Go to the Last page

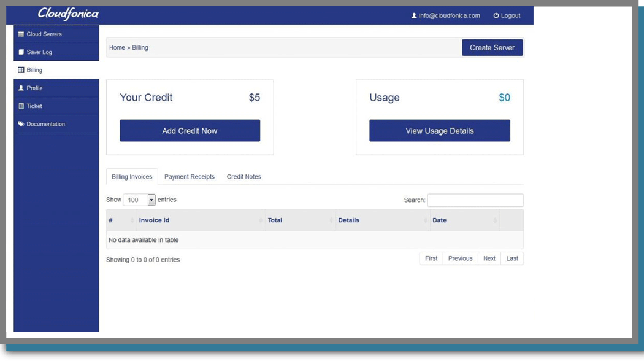(512, 258)
